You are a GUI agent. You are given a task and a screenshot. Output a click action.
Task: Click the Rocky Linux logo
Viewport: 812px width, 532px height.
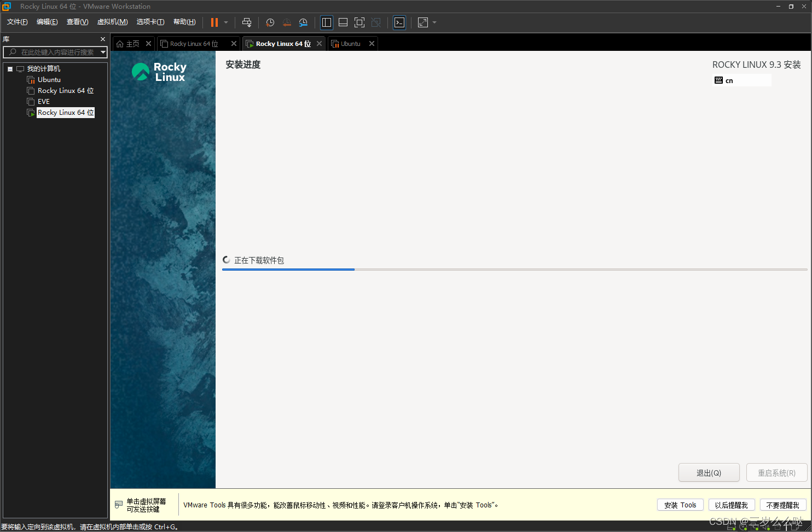159,72
